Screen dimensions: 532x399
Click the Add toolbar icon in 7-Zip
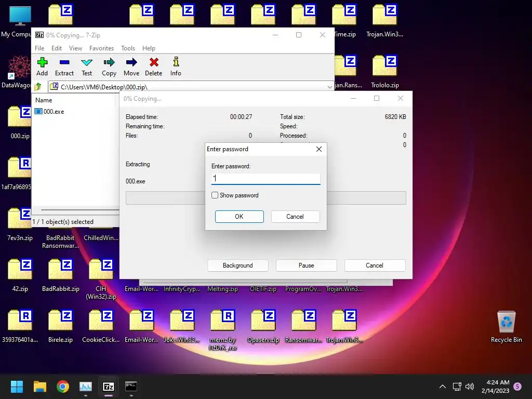(42, 66)
